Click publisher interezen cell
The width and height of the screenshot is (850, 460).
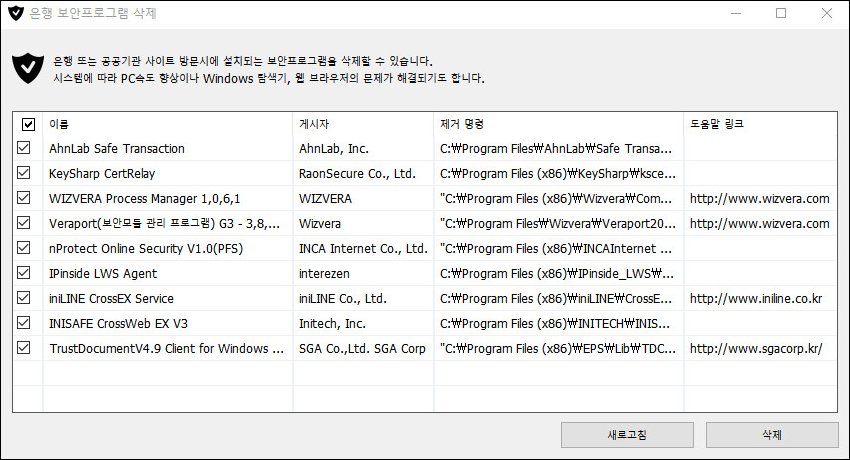(324, 274)
